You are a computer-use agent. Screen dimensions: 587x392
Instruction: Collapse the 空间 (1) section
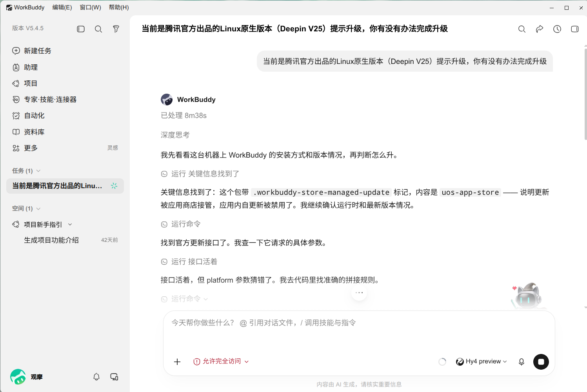tap(26, 209)
